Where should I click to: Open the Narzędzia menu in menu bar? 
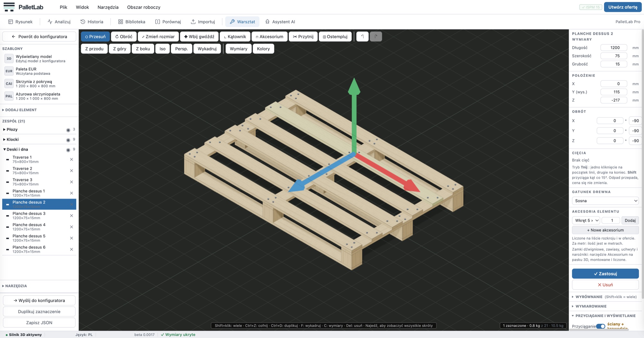108,7
